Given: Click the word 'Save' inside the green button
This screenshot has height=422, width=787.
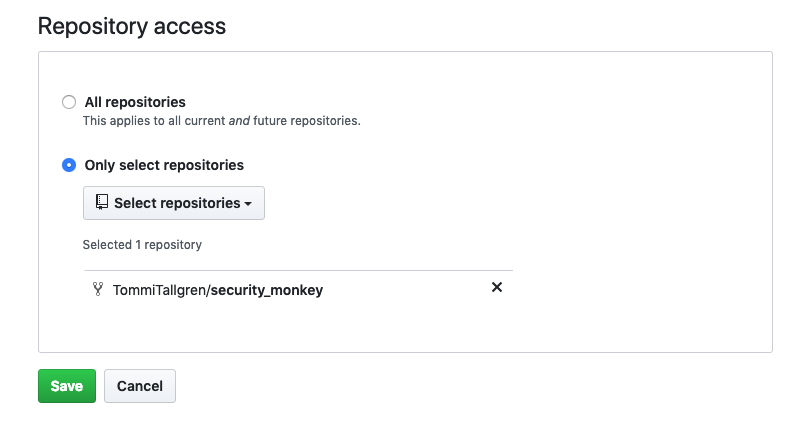Looking at the screenshot, I should (67, 386).
